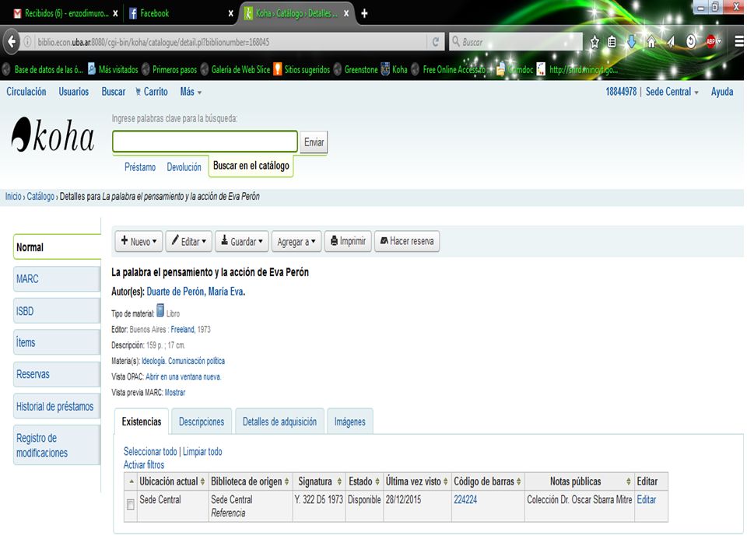Sort table by Ubicación actual column

tap(172, 481)
